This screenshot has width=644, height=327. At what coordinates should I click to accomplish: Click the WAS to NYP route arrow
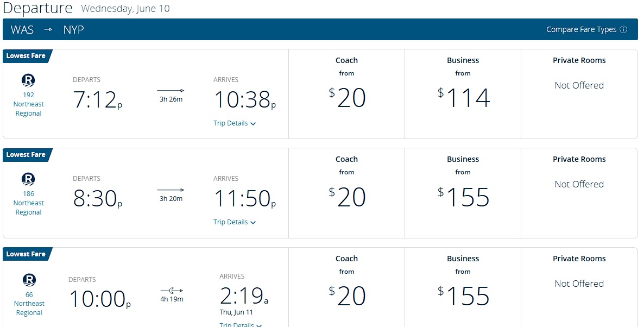48,29
